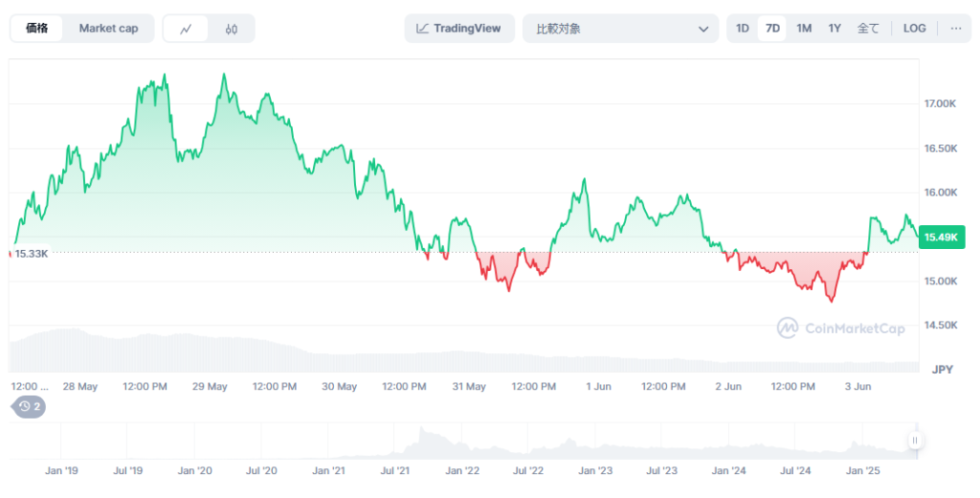Set the time range to 1D

pos(743,29)
